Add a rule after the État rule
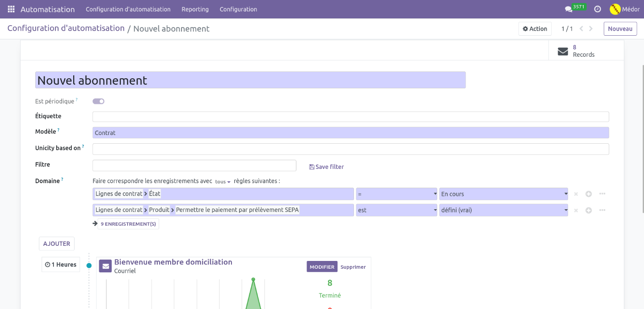 (589, 194)
